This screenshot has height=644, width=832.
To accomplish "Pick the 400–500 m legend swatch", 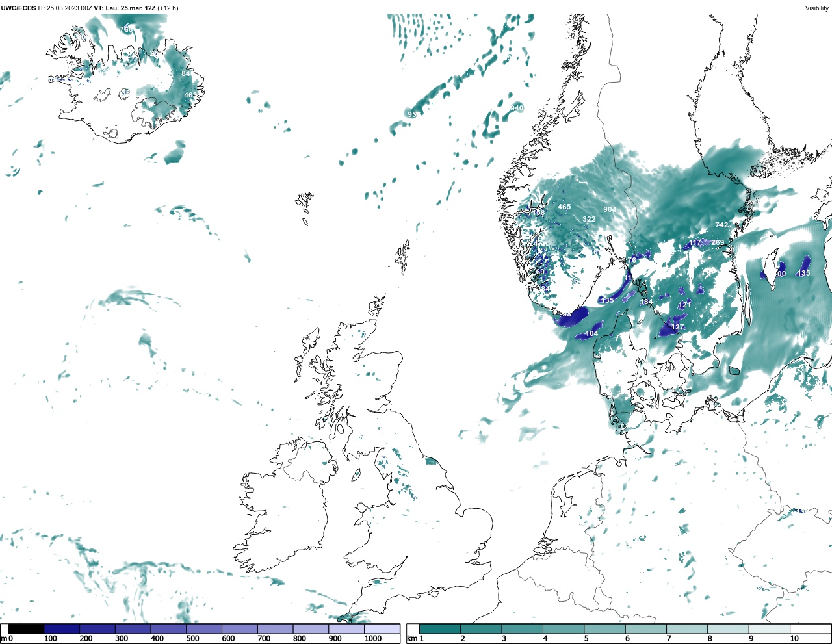I will point(168,629).
